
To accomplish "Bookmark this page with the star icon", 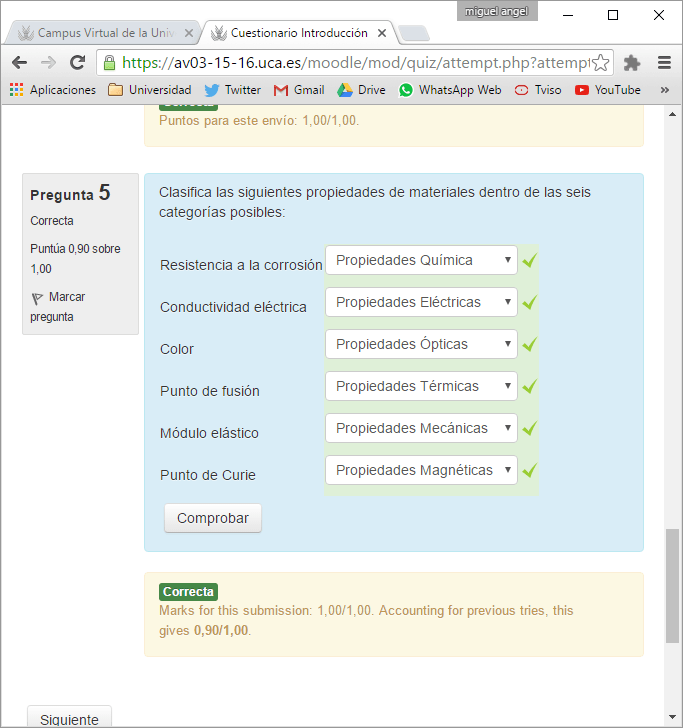I will point(601,63).
